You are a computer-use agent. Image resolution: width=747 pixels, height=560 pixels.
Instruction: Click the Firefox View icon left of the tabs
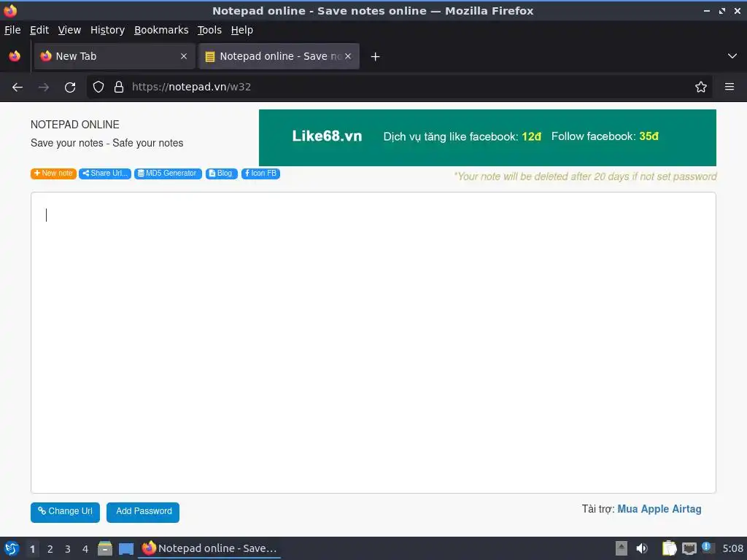(15, 56)
